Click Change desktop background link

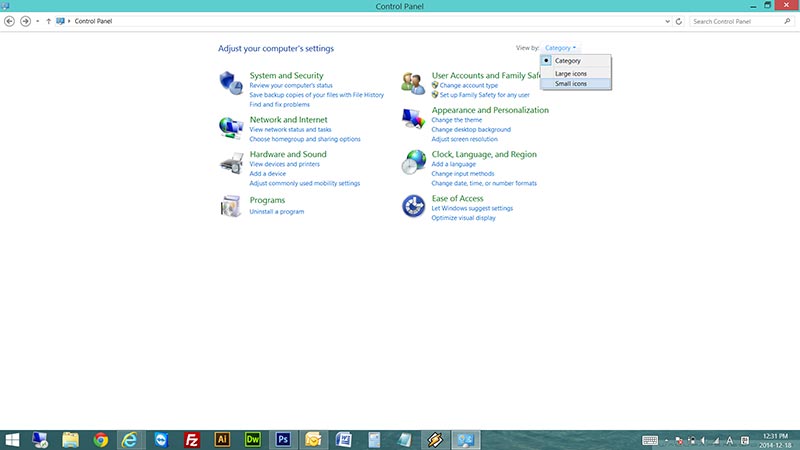[471, 130]
